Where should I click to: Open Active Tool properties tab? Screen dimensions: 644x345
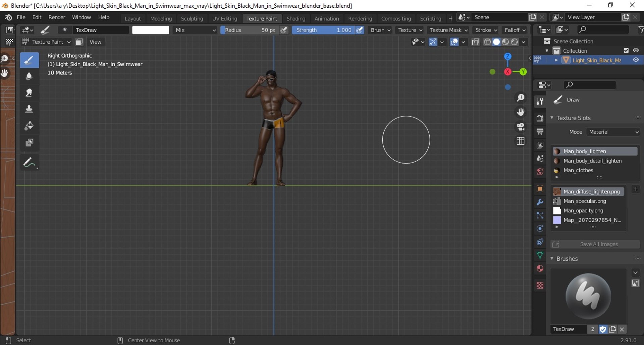pos(540,101)
